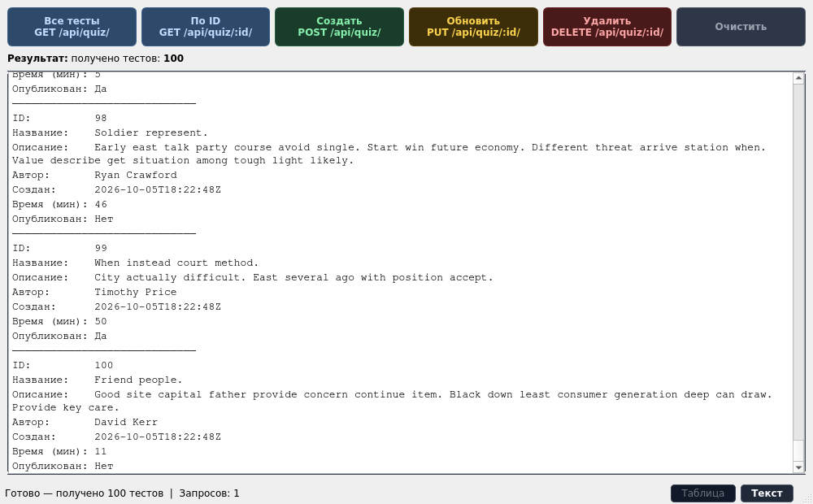Click 'Опубликован: Да' of quiz 99

click(x=59, y=337)
